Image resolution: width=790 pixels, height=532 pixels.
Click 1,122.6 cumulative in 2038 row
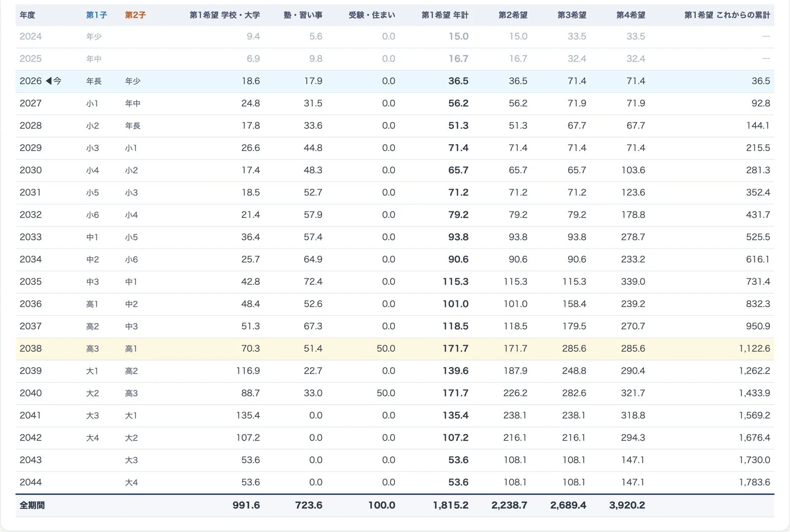coord(754,348)
